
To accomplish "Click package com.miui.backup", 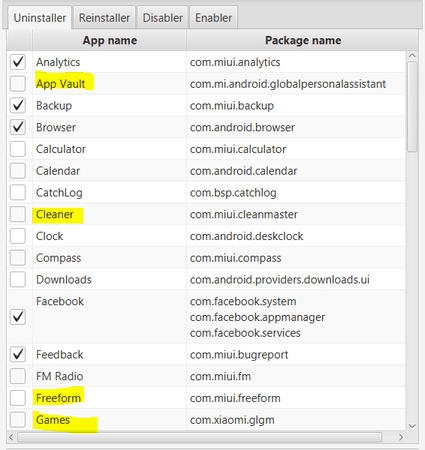I will click(232, 106).
